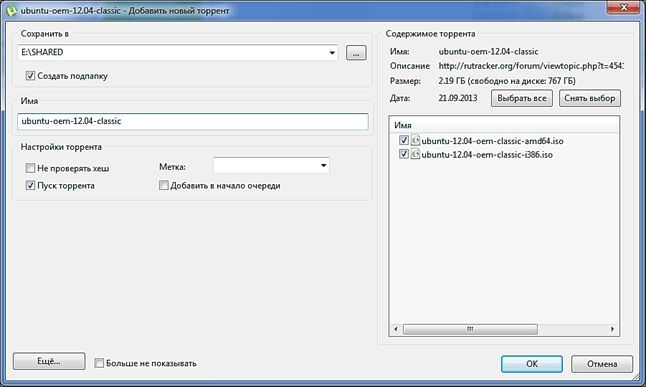The height and width of the screenshot is (387, 646).
Task: Click the amd64.iso file icon
Action: pyautogui.click(x=415, y=141)
